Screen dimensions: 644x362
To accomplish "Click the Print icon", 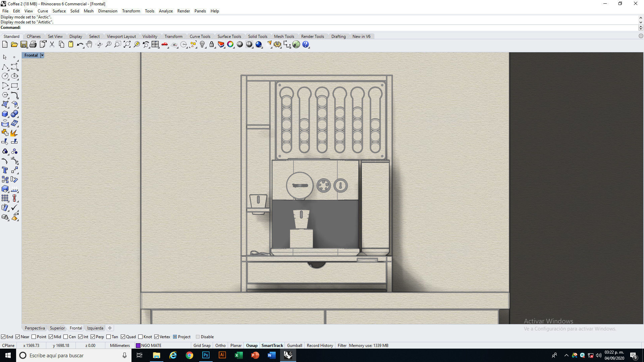I will click(x=33, y=44).
